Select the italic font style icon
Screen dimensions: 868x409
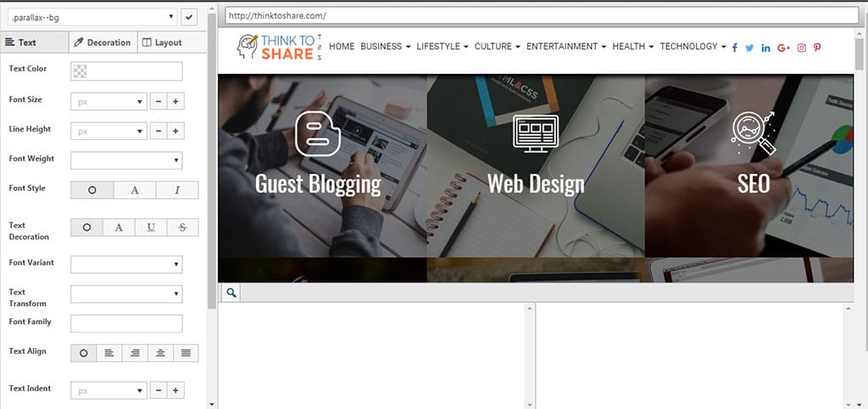coord(177,190)
